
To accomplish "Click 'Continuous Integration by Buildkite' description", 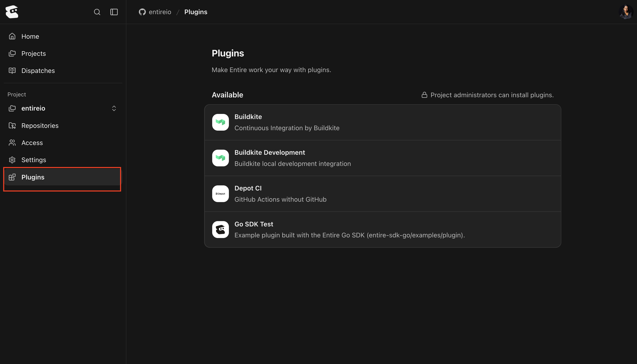I will pos(287,128).
